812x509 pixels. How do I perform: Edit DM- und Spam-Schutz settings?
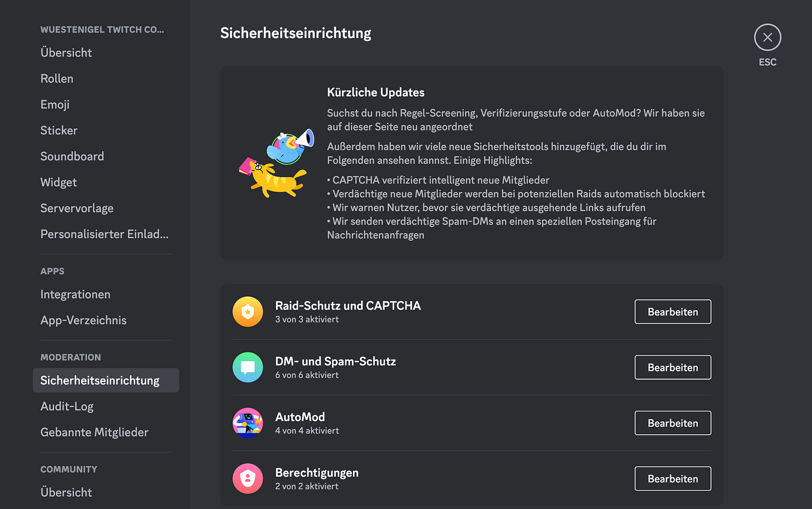click(673, 367)
